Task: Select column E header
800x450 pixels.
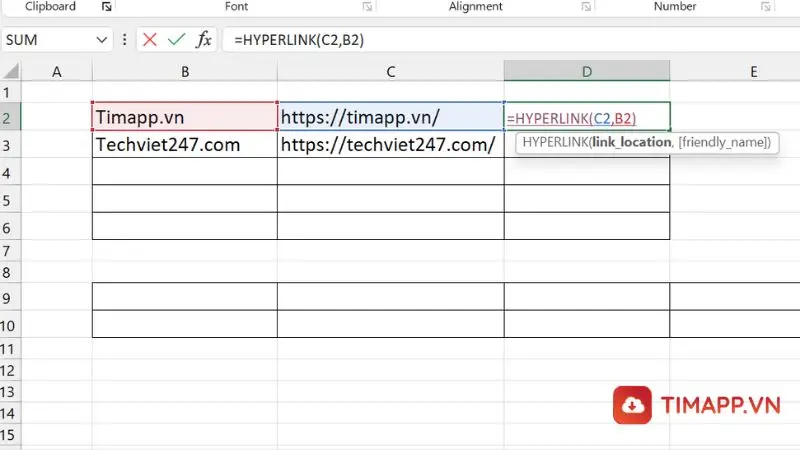Action: coord(735,71)
